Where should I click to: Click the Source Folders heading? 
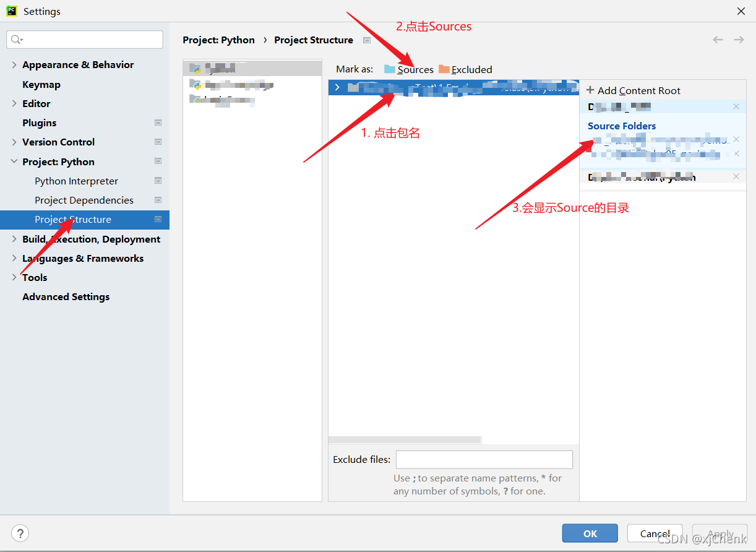622,126
